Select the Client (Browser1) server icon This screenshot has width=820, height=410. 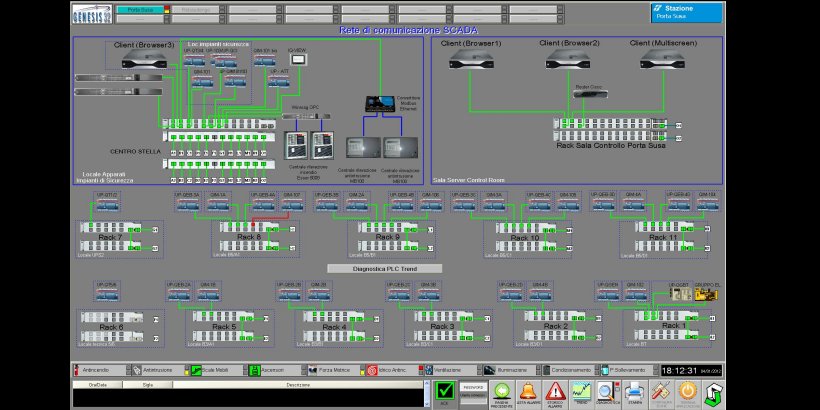[471, 59]
